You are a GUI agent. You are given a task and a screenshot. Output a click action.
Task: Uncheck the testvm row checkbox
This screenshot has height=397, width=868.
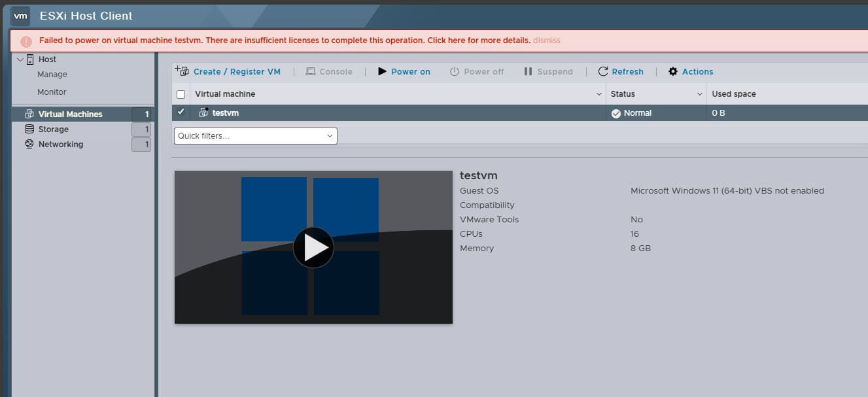coord(181,112)
